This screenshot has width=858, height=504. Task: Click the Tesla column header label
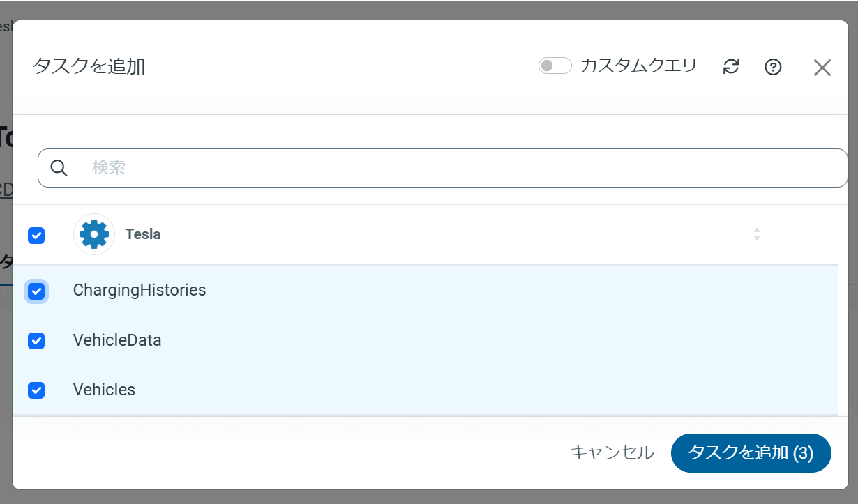click(x=143, y=234)
